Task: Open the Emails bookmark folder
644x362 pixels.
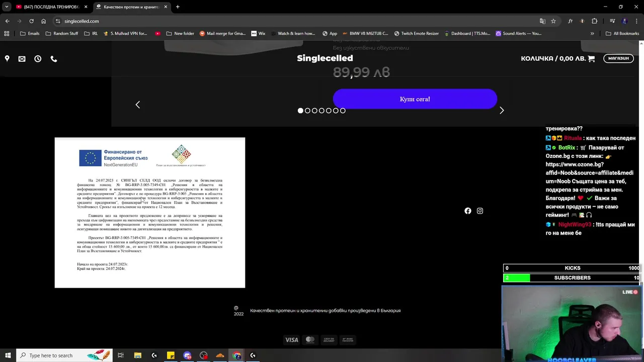Action: 30,34
